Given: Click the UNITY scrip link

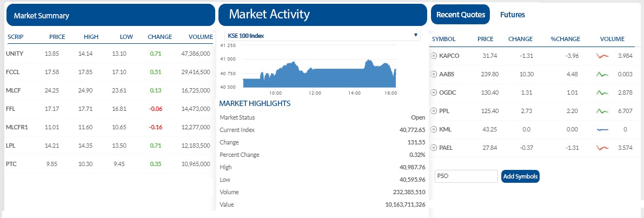Looking at the screenshot, I should click(15, 54).
